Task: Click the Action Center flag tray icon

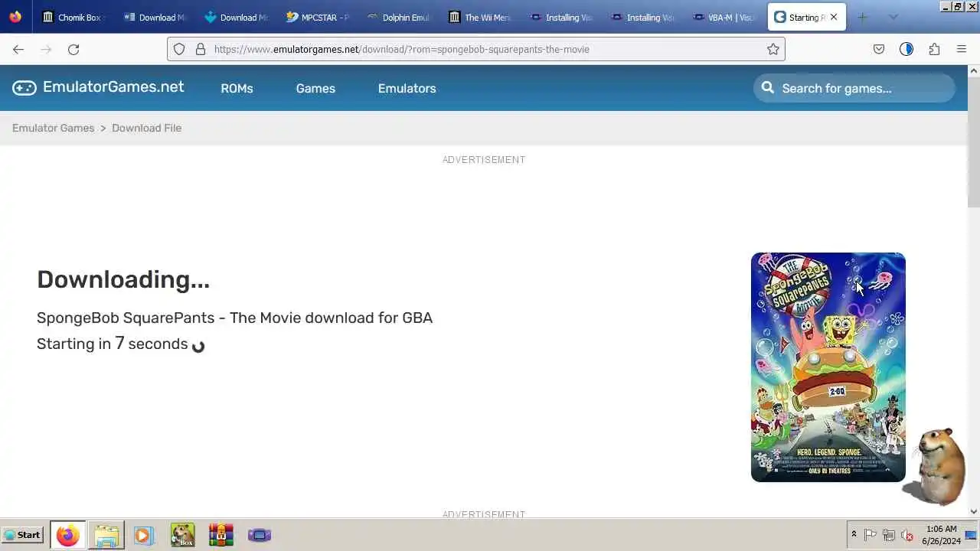Action: point(871,535)
